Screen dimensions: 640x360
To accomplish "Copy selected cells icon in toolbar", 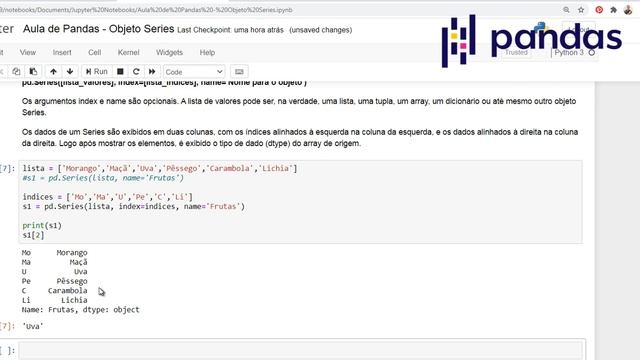I will coord(16,71).
